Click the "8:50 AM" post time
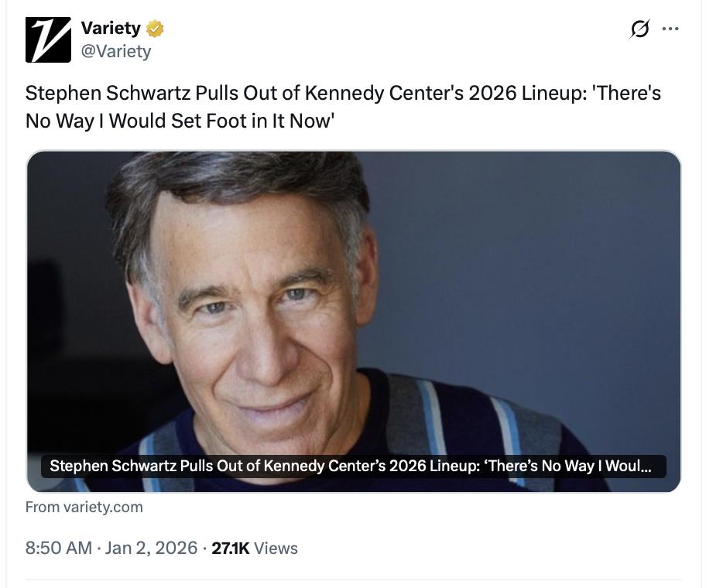Image resolution: width=706 pixels, height=588 pixels. coord(58,548)
